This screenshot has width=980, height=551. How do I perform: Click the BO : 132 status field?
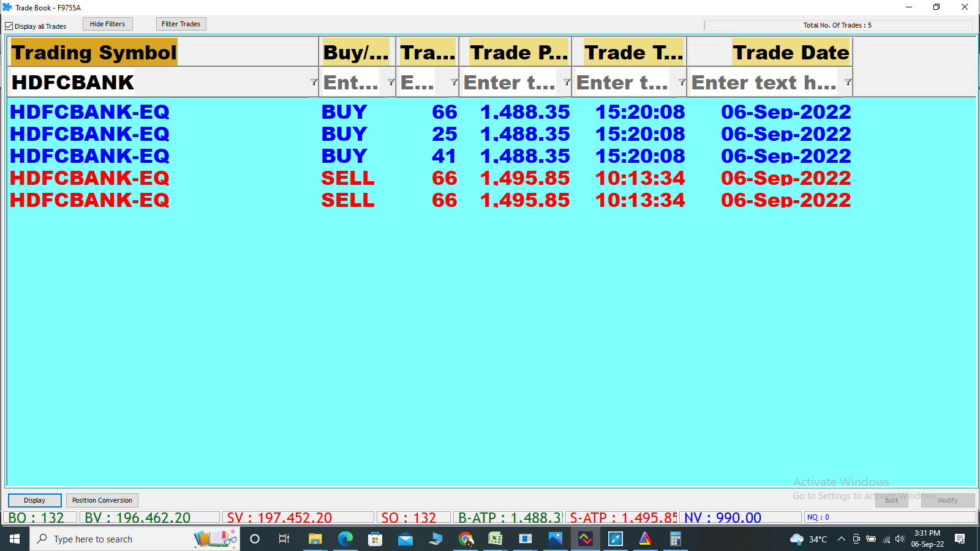[x=40, y=517]
